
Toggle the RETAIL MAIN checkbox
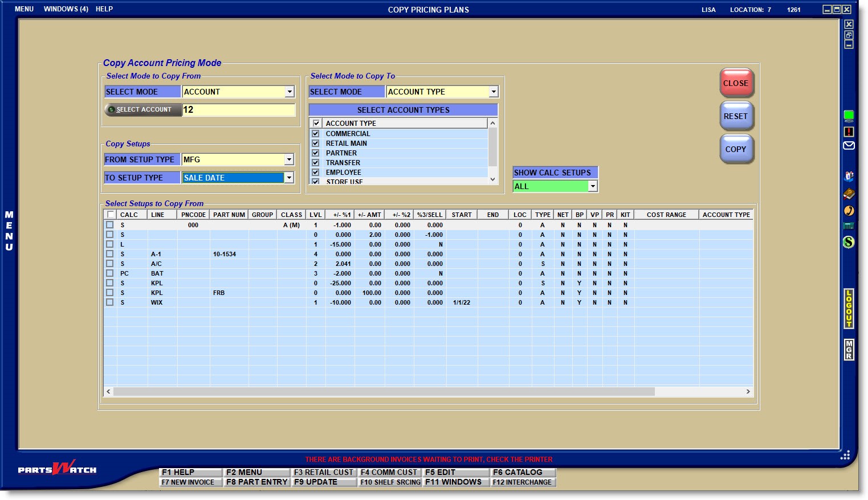point(315,144)
